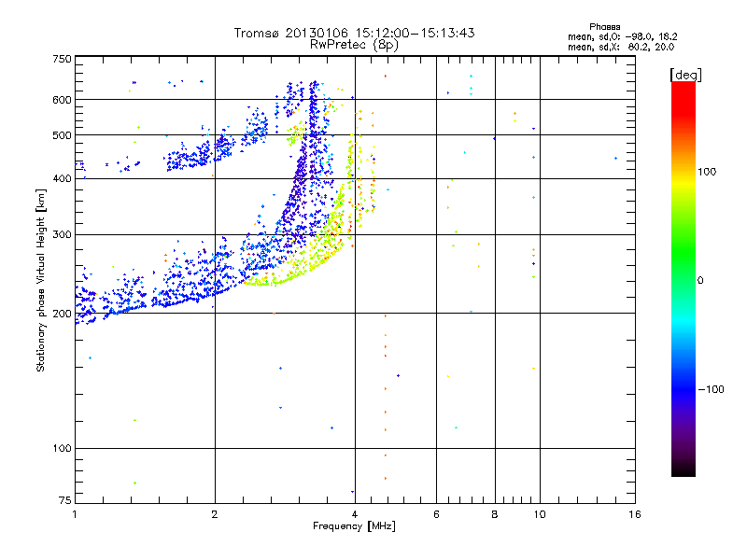
Task: Click the y-axis "300" tick label
Action: 62,234
